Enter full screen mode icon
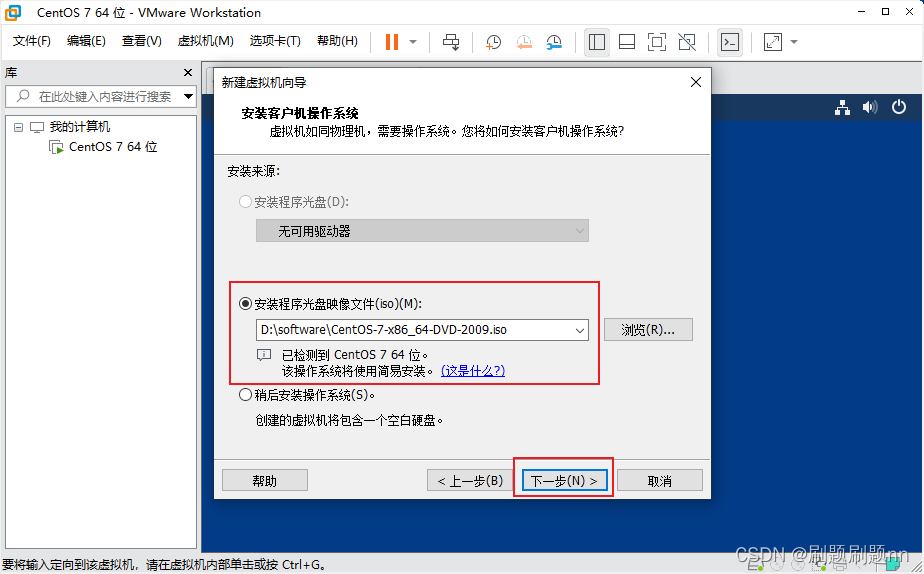The width and height of the screenshot is (924, 574). point(656,42)
